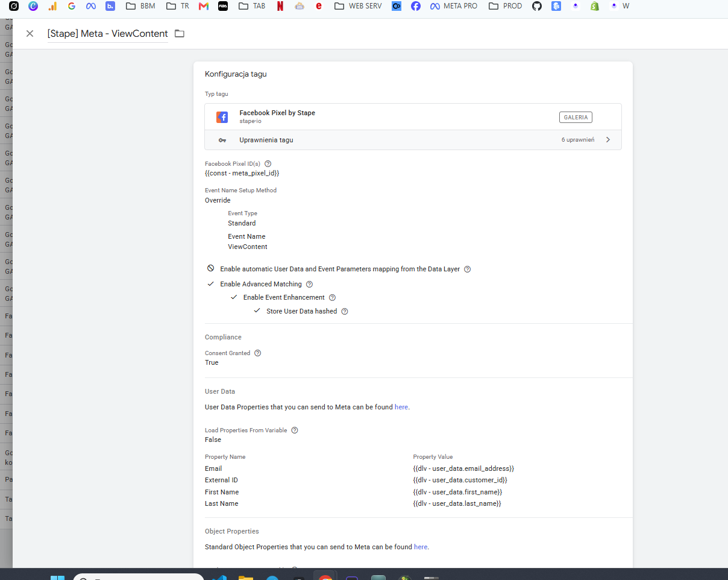Open the Gmail bookmark icon
Screen dimensions: 728x580
[x=204, y=6]
